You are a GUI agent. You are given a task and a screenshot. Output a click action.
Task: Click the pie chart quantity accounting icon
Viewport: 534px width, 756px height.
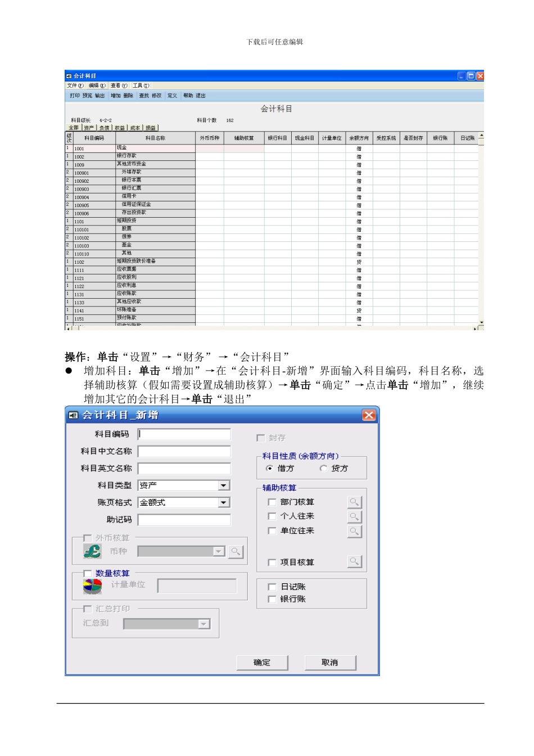[92, 587]
